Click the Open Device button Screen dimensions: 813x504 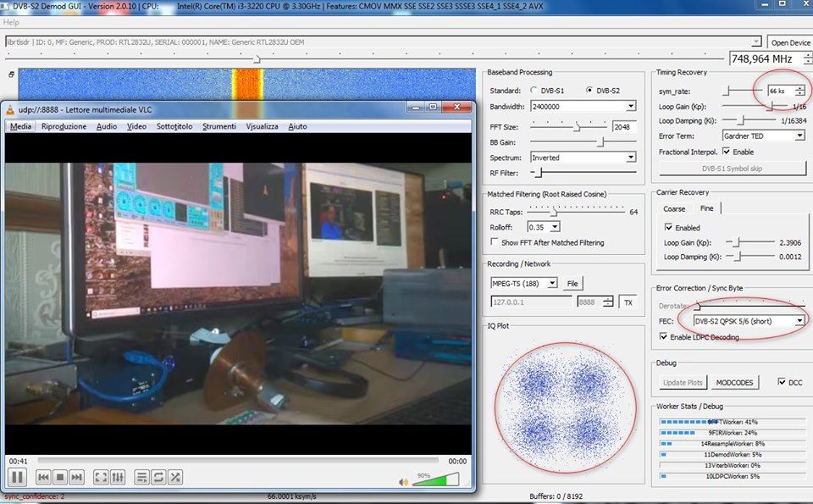click(790, 42)
